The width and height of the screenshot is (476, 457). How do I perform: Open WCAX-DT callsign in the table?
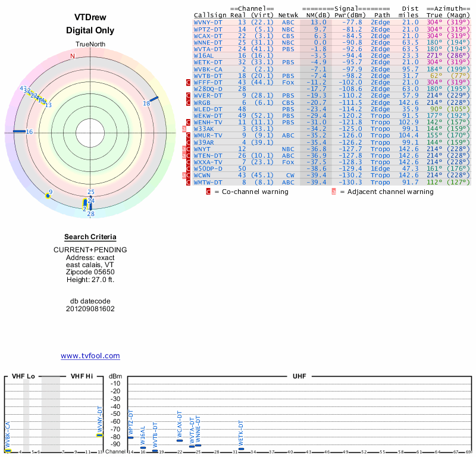[x=208, y=36]
